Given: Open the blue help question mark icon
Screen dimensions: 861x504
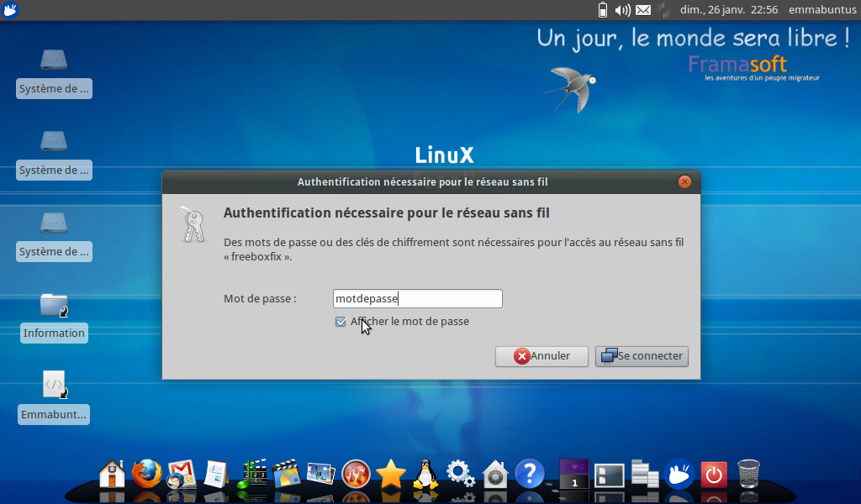Looking at the screenshot, I should (x=530, y=475).
